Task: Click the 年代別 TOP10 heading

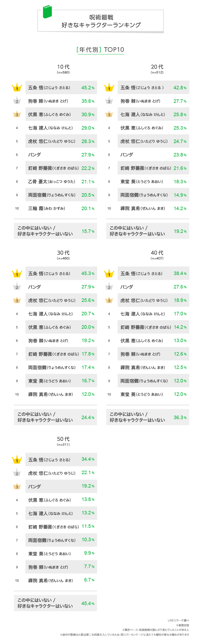Action: 101,50
